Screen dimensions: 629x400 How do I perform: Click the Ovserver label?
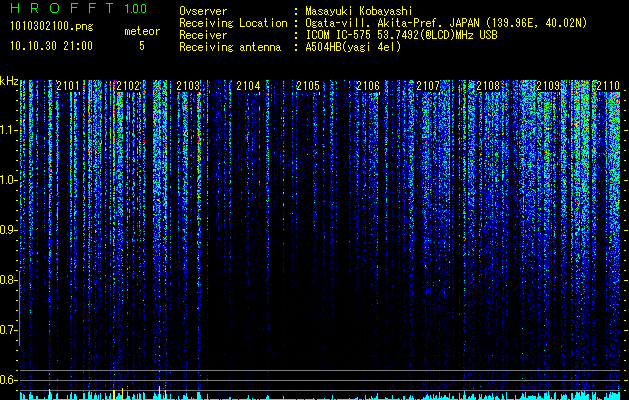203,11
